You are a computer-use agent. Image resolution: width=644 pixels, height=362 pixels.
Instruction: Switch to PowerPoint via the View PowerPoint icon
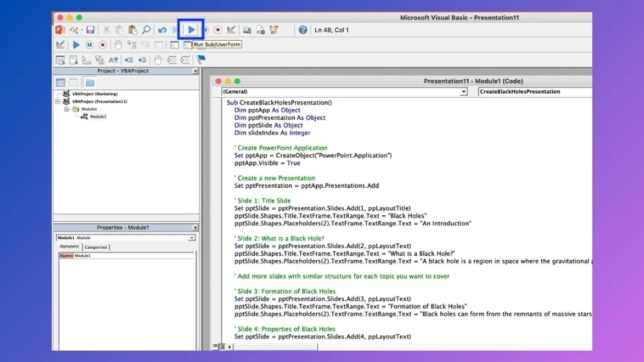[x=60, y=30]
